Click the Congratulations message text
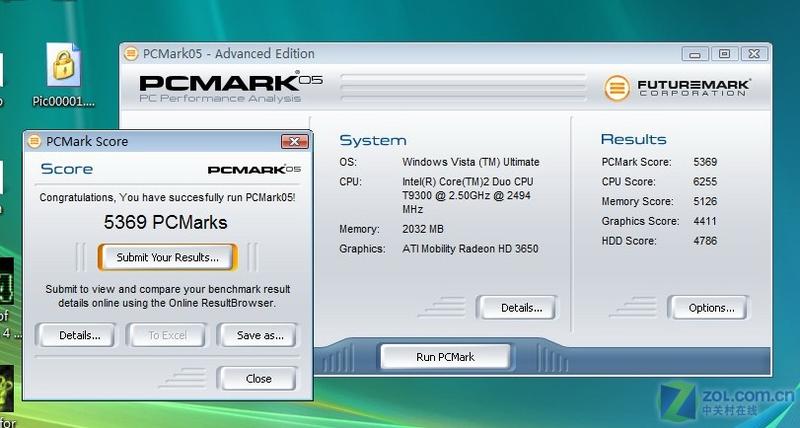The height and width of the screenshot is (428, 800). click(167, 197)
